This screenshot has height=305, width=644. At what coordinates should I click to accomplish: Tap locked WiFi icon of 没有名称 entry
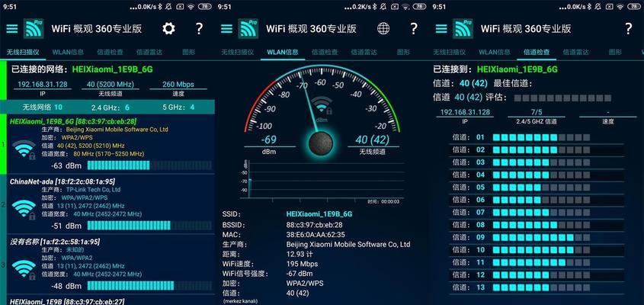(x=24, y=269)
